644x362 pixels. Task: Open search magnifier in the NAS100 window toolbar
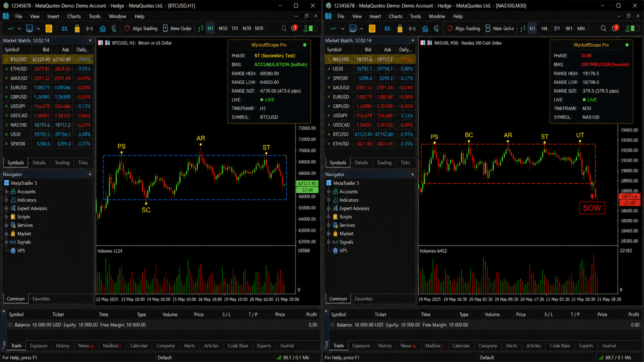point(603,28)
